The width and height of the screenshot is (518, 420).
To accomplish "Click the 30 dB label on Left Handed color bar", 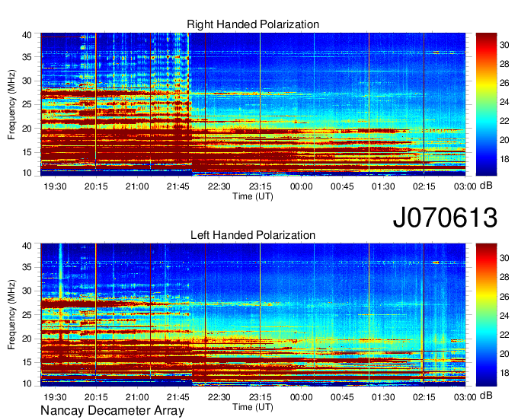I will pos(504,258).
